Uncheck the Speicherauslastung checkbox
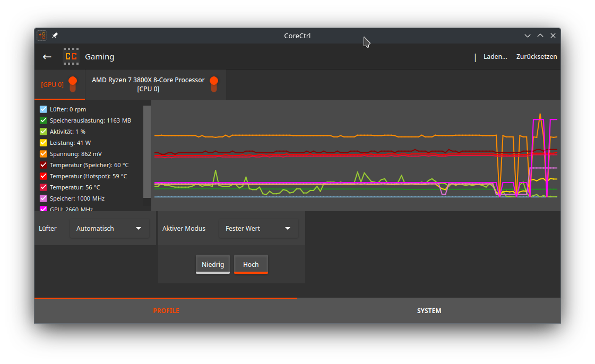 click(44, 120)
